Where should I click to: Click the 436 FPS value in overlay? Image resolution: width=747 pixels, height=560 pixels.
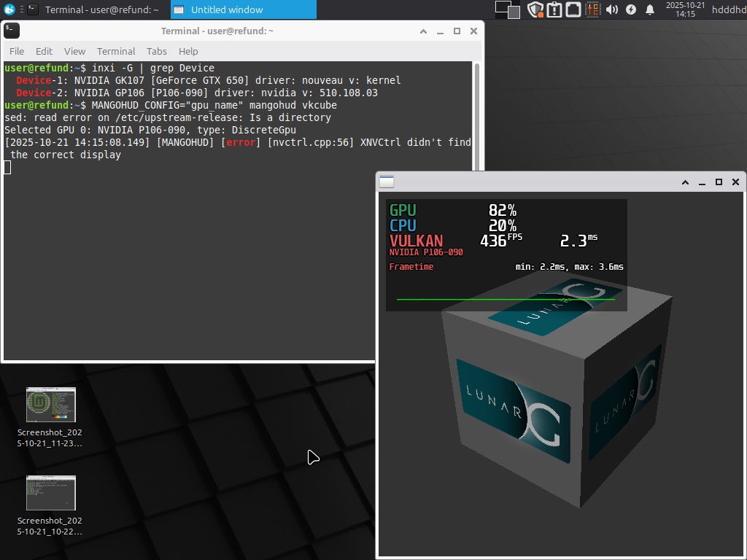pyautogui.click(x=500, y=240)
